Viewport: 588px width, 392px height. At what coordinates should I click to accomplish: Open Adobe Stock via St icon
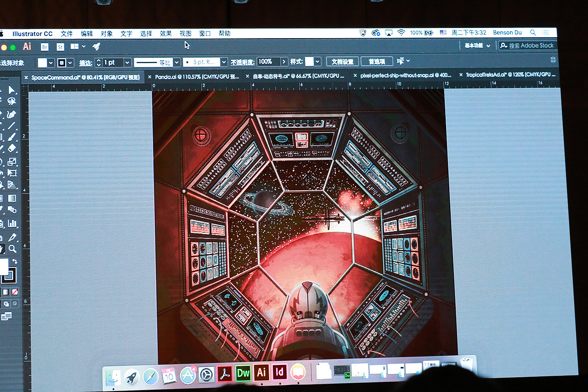tap(60, 46)
